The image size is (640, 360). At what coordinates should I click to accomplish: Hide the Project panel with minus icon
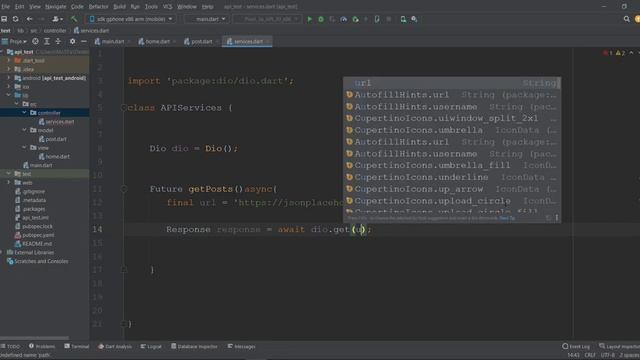point(84,41)
